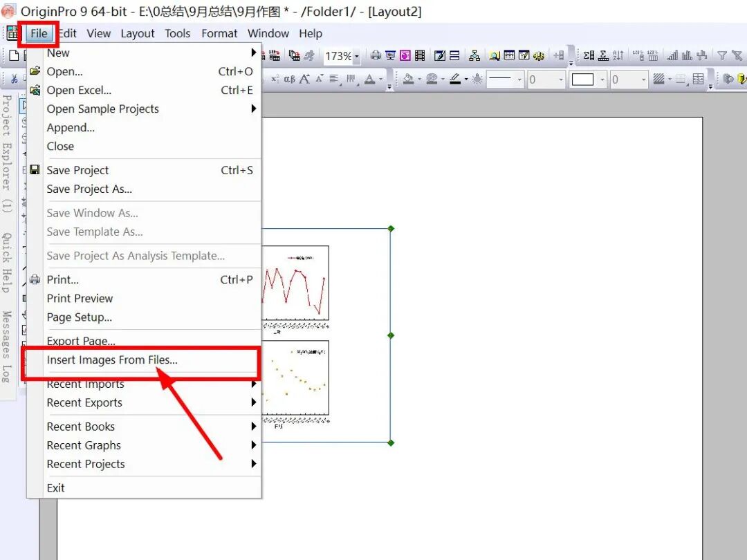This screenshot has height=560, width=747.
Task: Click the Remove Filter crossed funnel icon
Action: 737,56
